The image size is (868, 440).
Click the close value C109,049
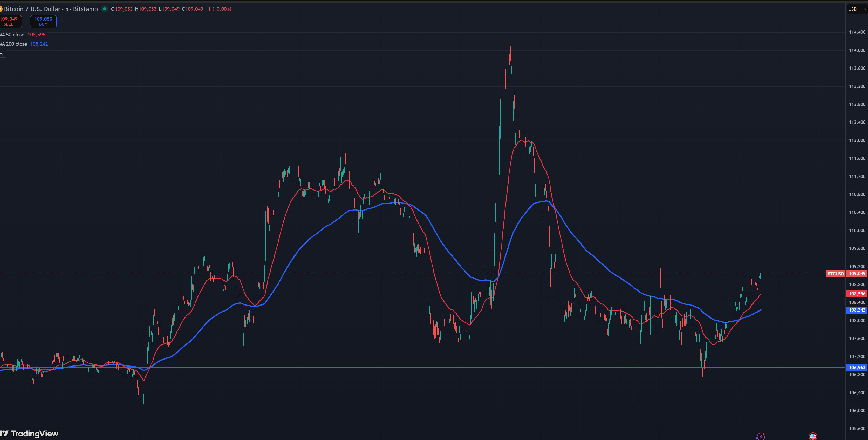pos(192,9)
